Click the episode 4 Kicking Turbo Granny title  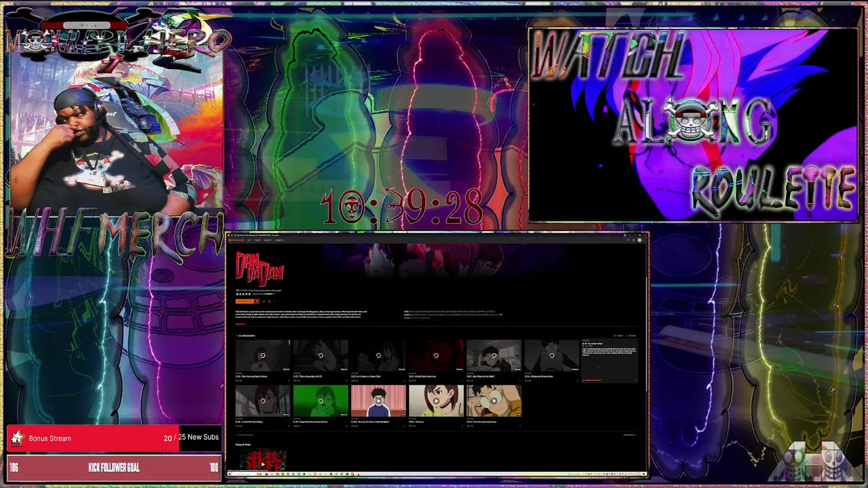pyautogui.click(x=422, y=376)
